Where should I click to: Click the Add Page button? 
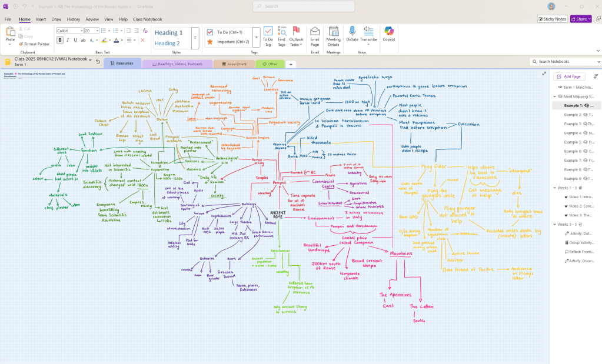tap(570, 76)
